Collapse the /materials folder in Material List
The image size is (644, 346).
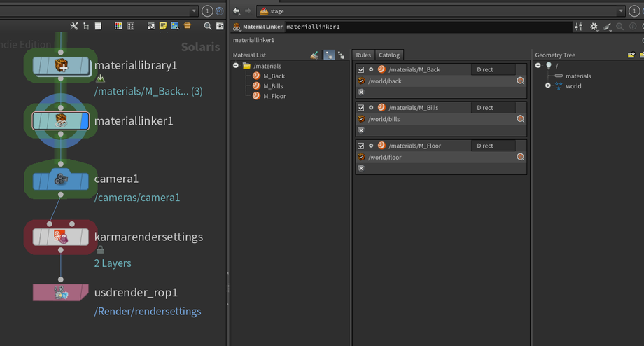(237, 66)
